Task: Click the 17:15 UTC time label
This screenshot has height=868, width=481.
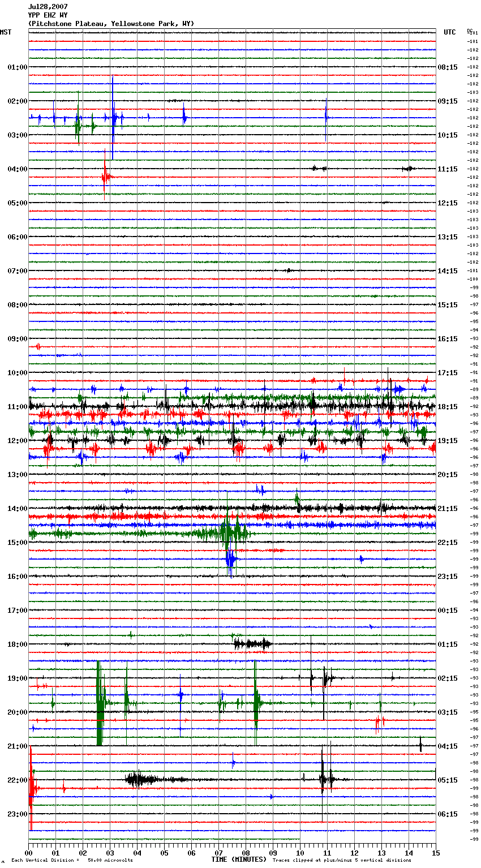Action: [448, 373]
